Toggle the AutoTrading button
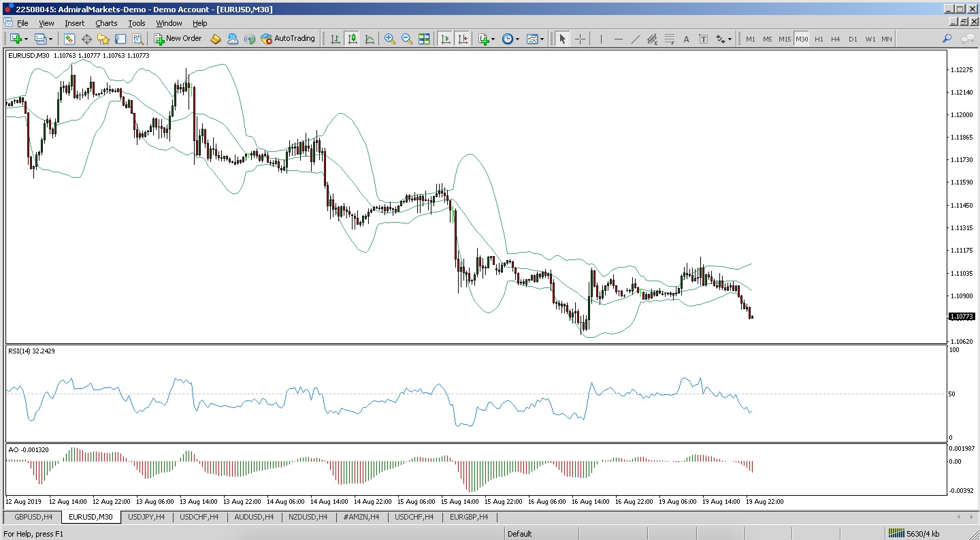The image size is (980, 540). pyautogui.click(x=288, y=39)
